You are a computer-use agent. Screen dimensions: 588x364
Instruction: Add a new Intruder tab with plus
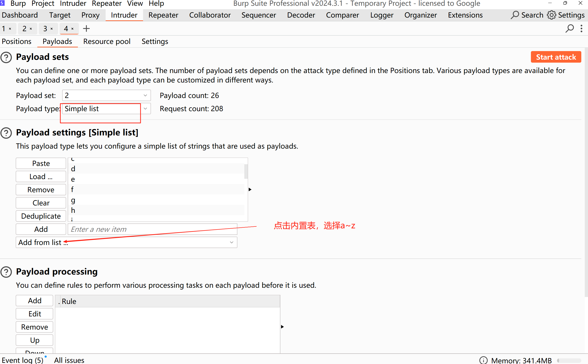click(86, 29)
